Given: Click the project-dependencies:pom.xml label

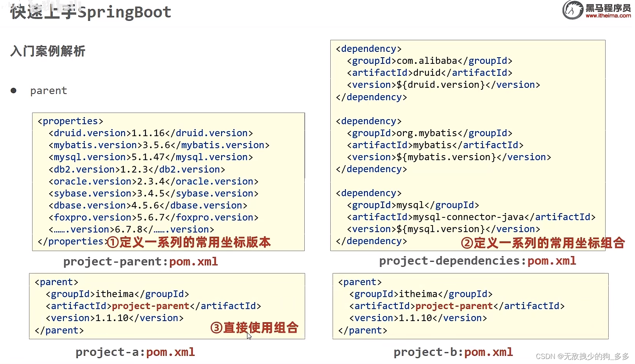Looking at the screenshot, I should click(477, 261).
